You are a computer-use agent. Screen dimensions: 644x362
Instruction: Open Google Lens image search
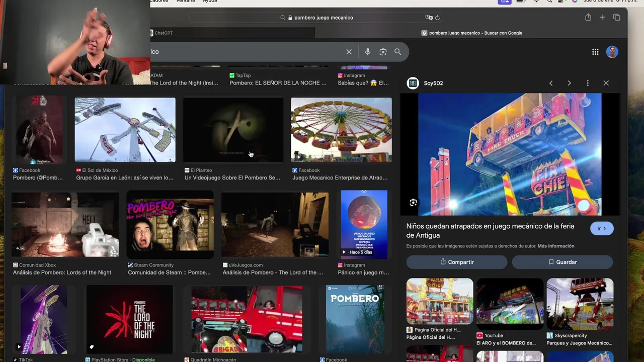(383, 52)
